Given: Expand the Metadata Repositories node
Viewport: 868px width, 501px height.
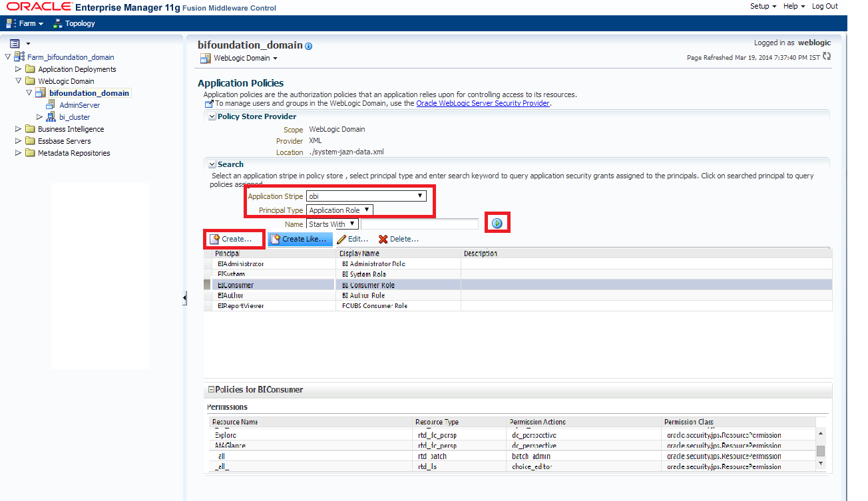Looking at the screenshot, I should [x=19, y=153].
